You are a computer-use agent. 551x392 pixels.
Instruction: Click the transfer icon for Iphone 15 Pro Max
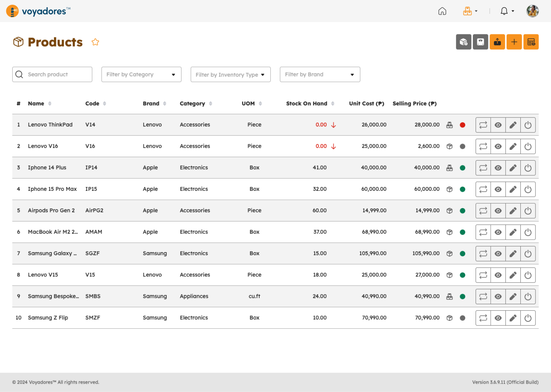click(483, 189)
